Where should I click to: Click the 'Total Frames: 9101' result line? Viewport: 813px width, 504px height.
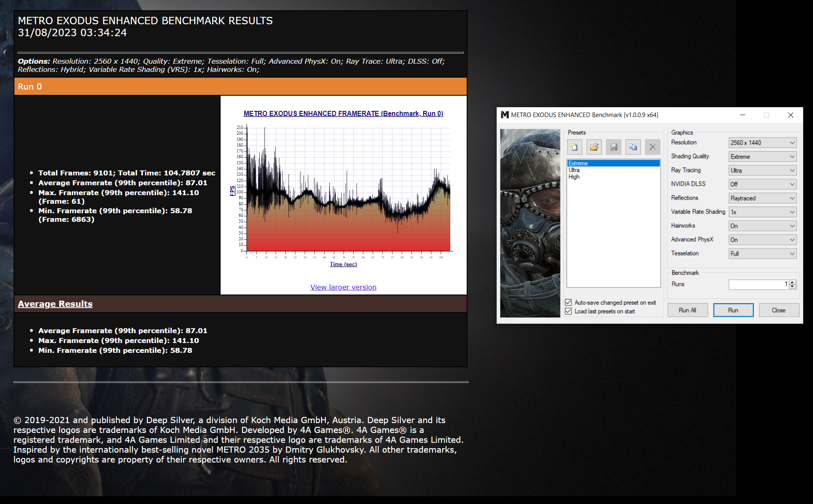[x=127, y=173]
